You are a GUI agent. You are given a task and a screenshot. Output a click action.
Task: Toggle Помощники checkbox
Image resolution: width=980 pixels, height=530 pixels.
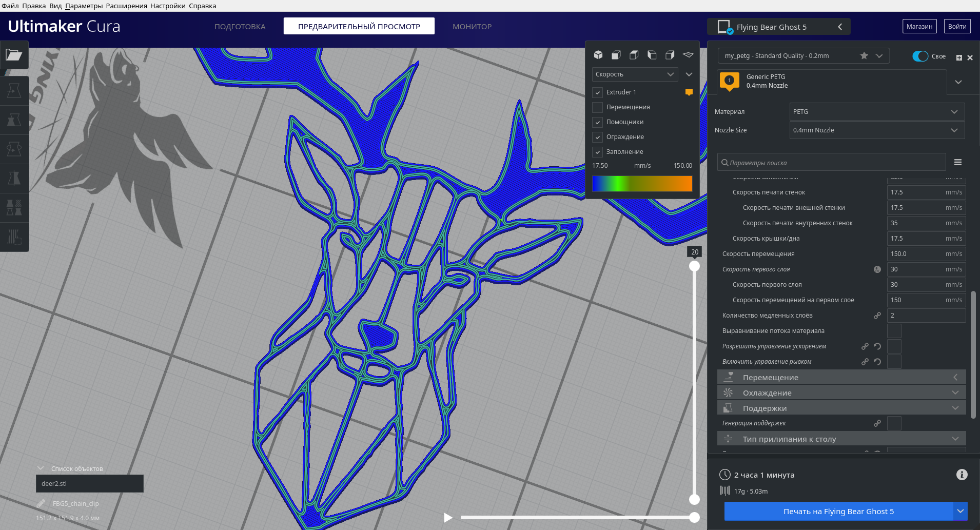pyautogui.click(x=597, y=122)
